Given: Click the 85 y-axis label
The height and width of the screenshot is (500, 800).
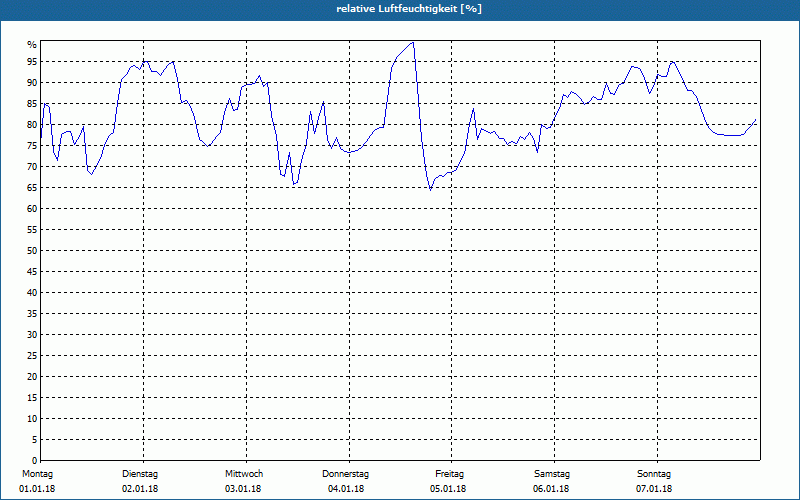Looking at the screenshot, I should point(32,104).
